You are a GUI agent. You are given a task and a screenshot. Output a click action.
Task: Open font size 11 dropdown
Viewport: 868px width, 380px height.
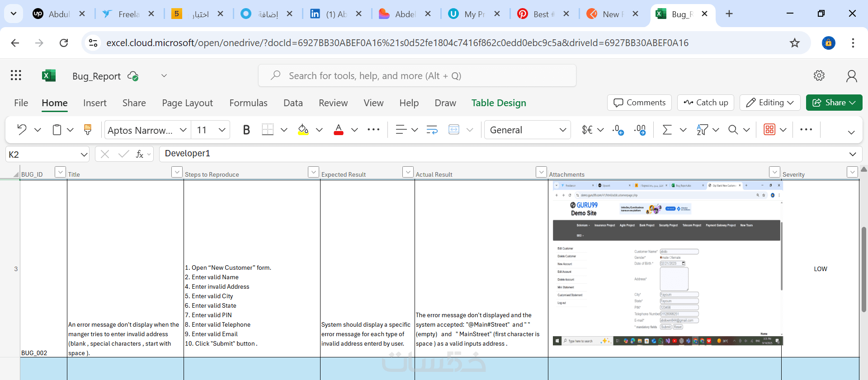[x=222, y=130]
